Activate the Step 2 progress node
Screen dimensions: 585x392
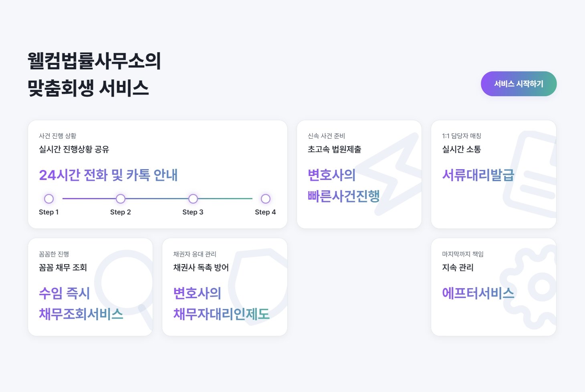[121, 199]
